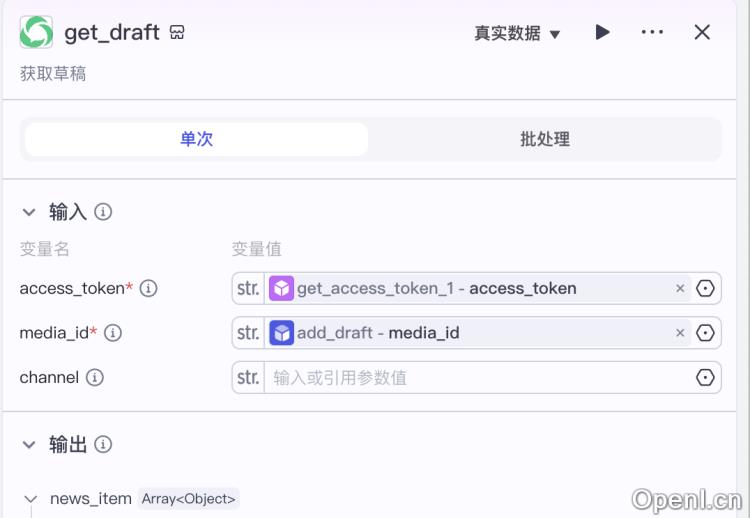Click the get_draft node title
750x518 pixels.
point(112,33)
